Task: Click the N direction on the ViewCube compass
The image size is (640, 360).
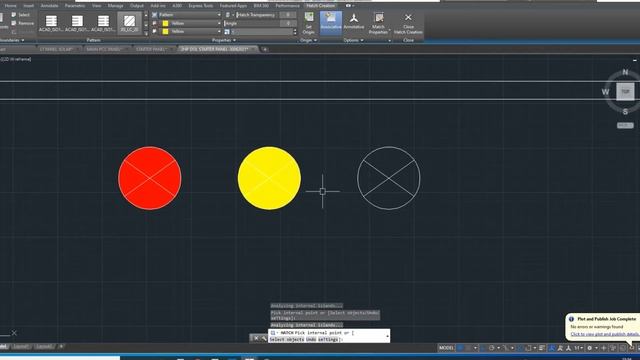Action: click(625, 73)
